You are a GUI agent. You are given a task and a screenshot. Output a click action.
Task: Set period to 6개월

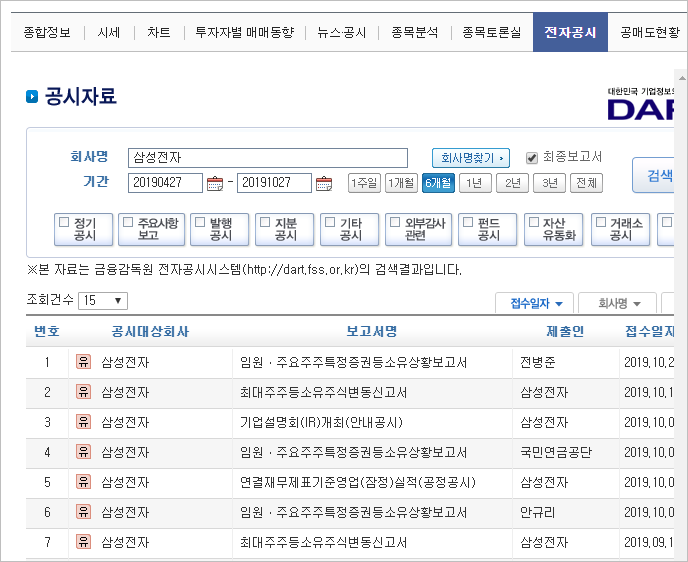pos(438,183)
